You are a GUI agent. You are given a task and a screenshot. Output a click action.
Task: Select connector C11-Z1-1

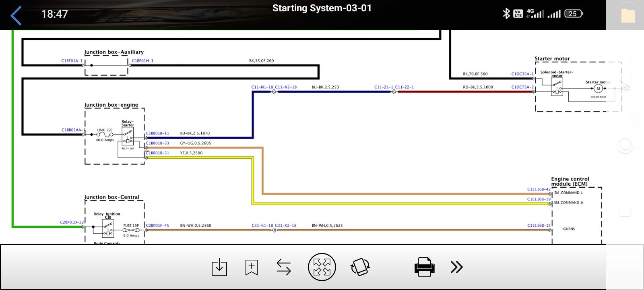[x=384, y=87]
